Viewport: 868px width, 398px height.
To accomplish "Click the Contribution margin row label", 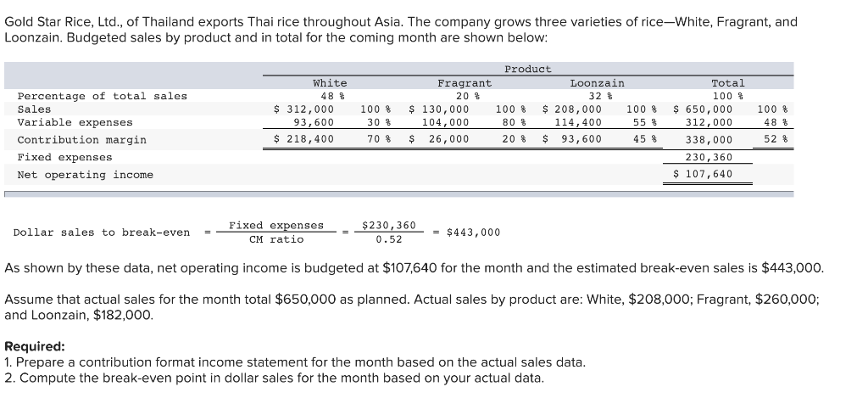I will tap(82, 140).
